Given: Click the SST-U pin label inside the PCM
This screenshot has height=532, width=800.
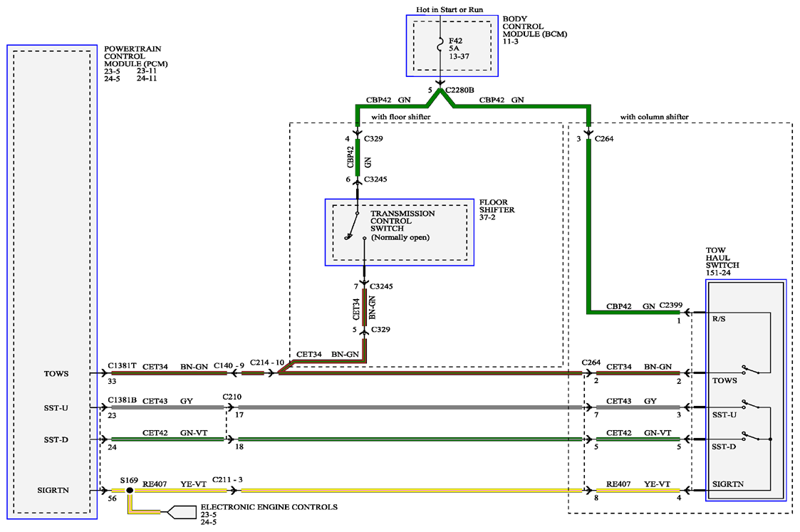Looking at the screenshot, I should (x=56, y=408).
